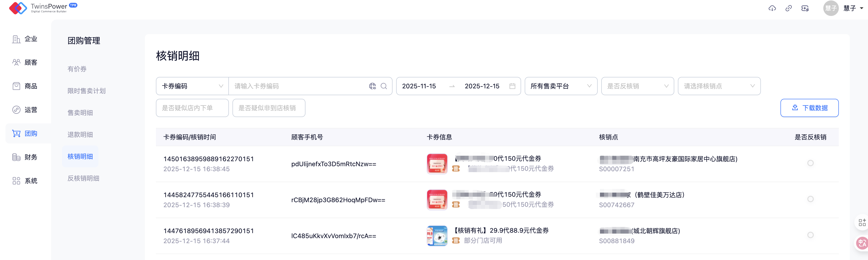
Task: Click the globe icon in coupon code field
Action: (x=372, y=86)
